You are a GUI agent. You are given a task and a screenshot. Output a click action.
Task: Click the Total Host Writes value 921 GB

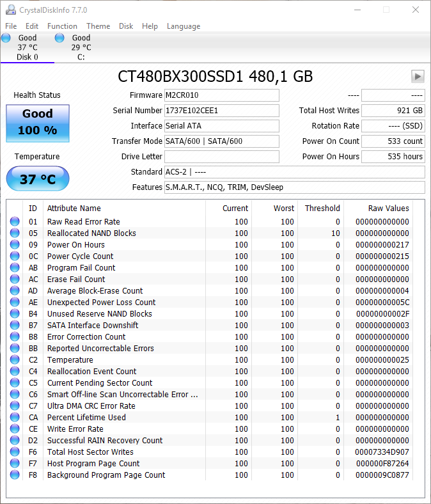point(393,111)
